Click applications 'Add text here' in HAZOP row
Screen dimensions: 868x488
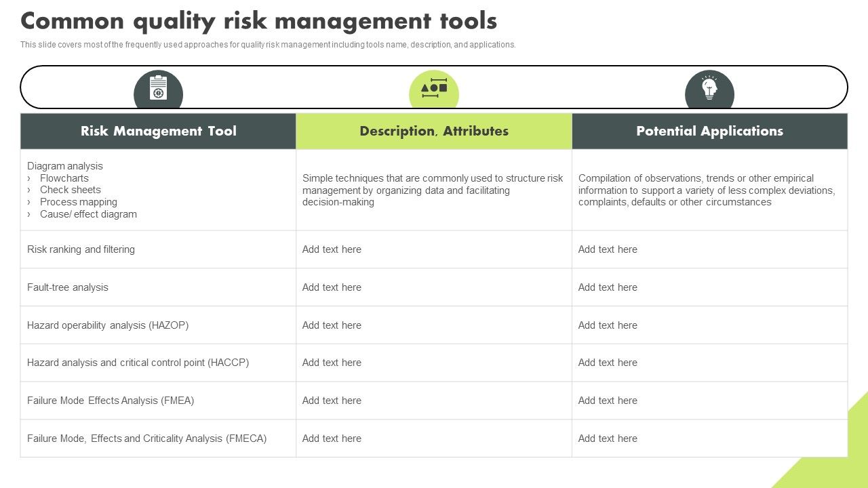point(608,325)
